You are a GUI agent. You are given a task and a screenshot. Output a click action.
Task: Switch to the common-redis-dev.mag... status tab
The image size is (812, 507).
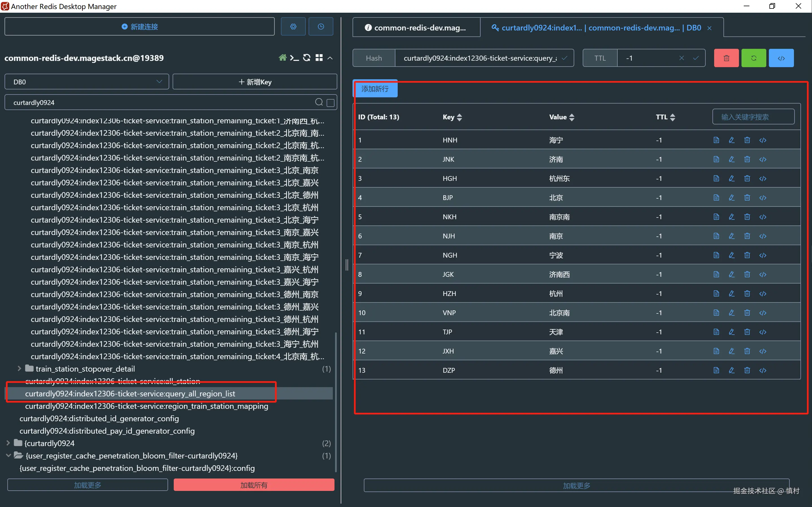point(416,28)
